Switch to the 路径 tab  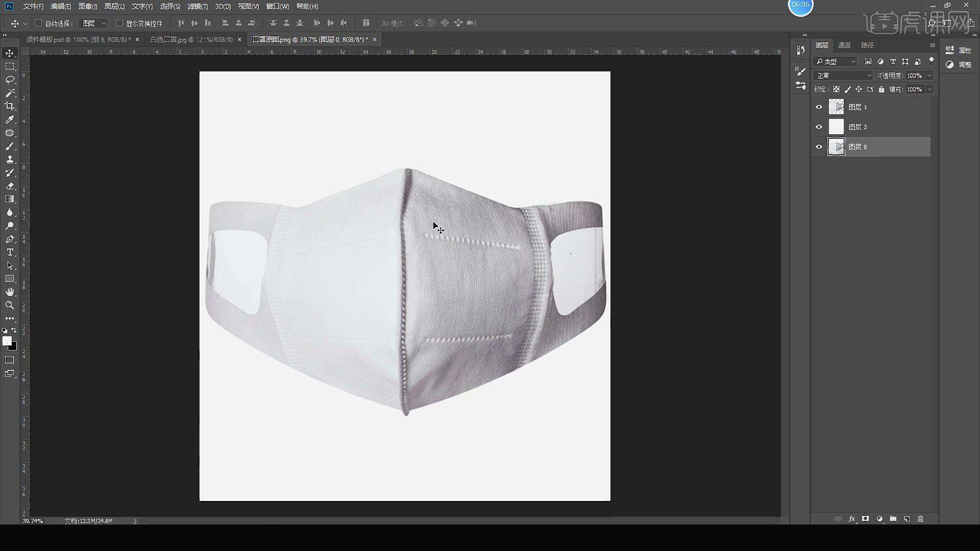point(867,45)
